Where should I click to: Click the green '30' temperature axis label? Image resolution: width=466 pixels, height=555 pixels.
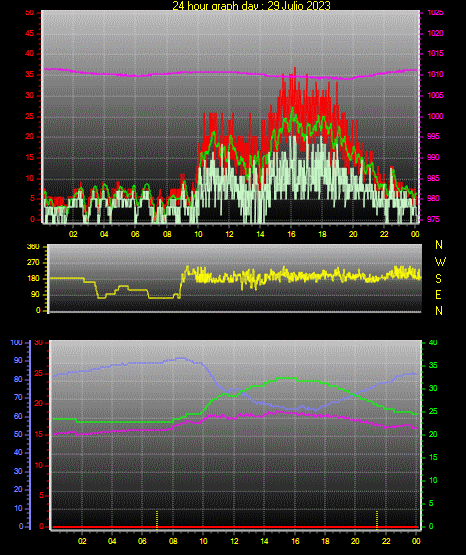tap(433, 389)
